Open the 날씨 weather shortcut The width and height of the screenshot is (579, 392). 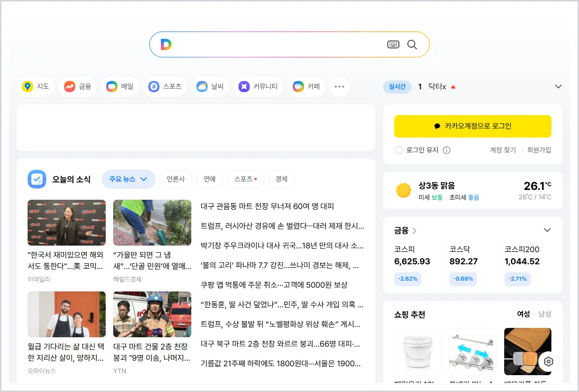(x=210, y=87)
